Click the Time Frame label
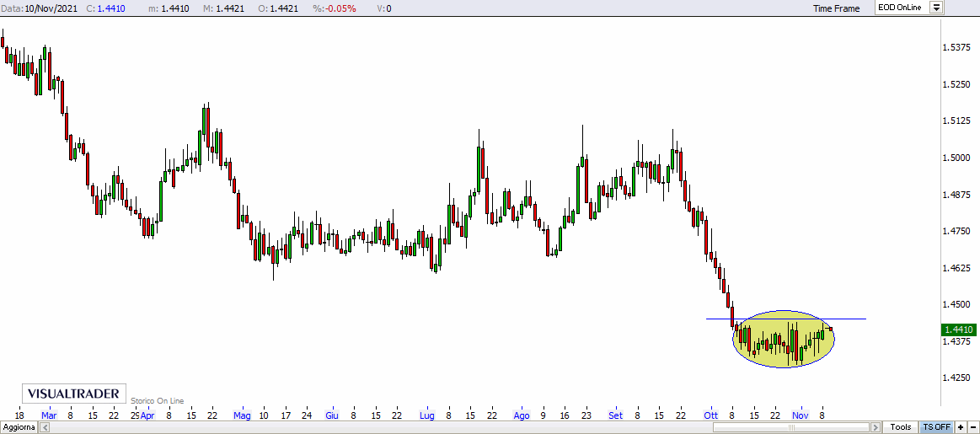This screenshot has height=434, width=980. click(836, 8)
